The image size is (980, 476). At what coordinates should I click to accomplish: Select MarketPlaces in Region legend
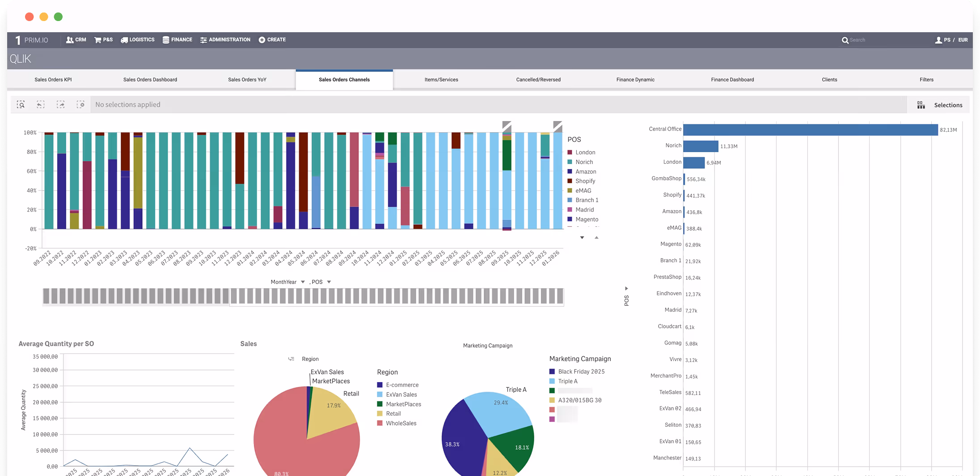(399, 404)
